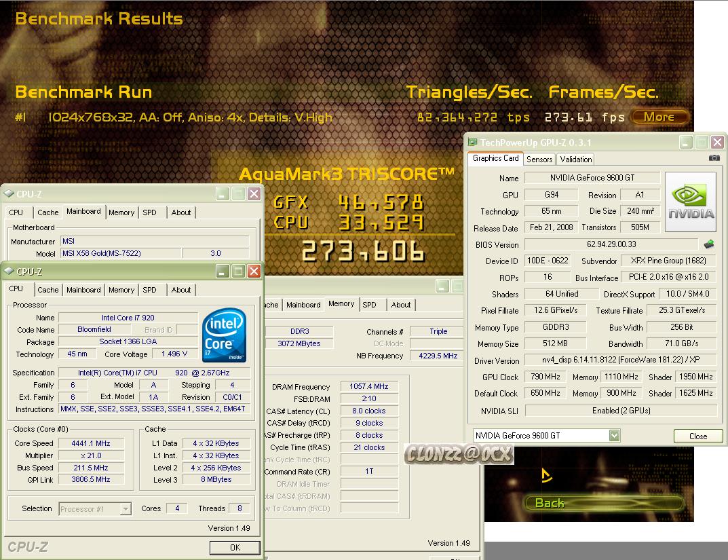Minimize the CPU-Z Memory window
The height and width of the screenshot is (560, 728).
(442, 286)
